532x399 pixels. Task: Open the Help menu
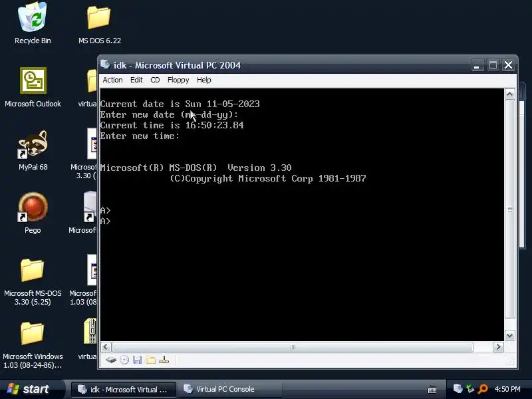coord(204,80)
